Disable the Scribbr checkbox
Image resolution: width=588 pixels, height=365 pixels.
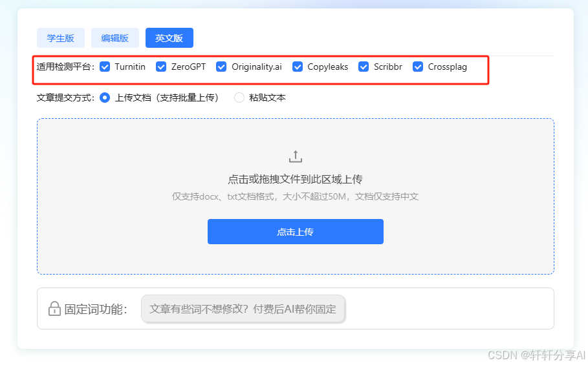click(x=364, y=67)
